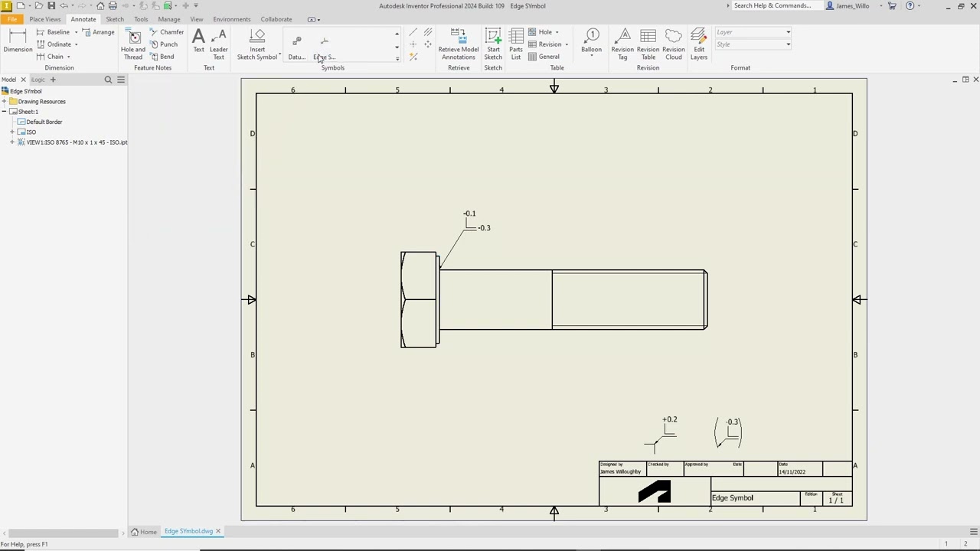The height and width of the screenshot is (551, 980).
Task: Open the Help question mark icon
Action: tap(910, 5)
